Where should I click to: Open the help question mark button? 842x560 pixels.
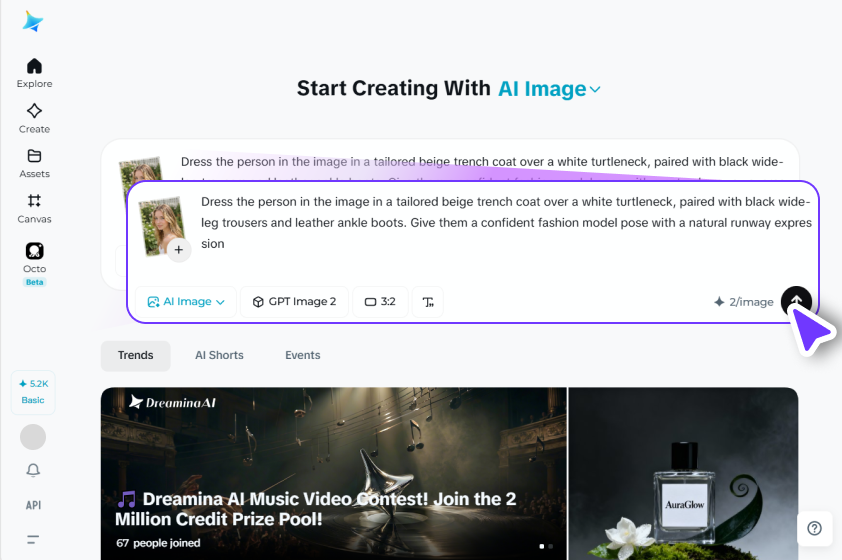[814, 528]
